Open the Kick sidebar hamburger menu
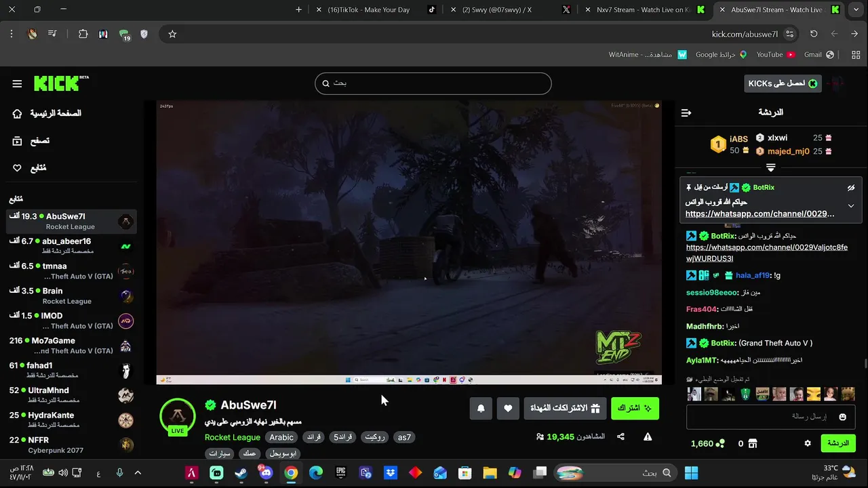Image resolution: width=868 pixels, height=488 pixels. point(17,83)
